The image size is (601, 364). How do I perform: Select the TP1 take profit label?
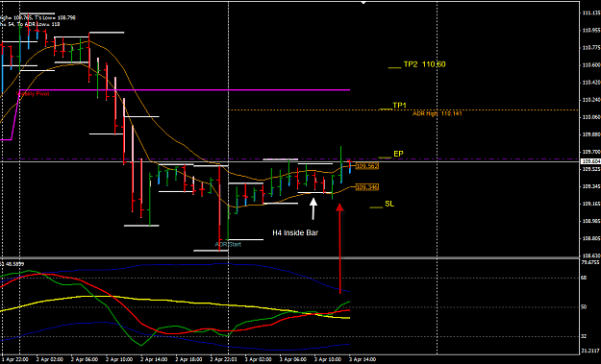click(399, 105)
